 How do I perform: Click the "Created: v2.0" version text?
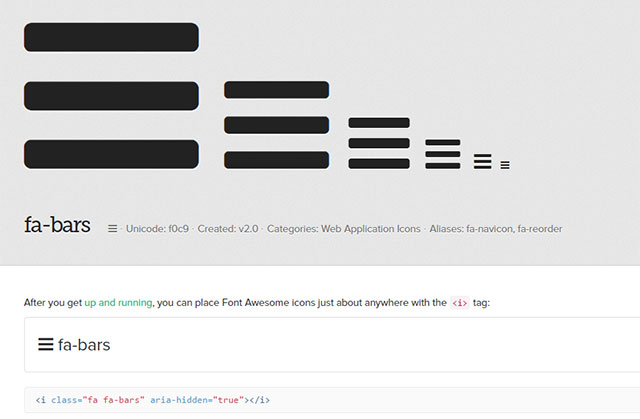tap(228, 229)
